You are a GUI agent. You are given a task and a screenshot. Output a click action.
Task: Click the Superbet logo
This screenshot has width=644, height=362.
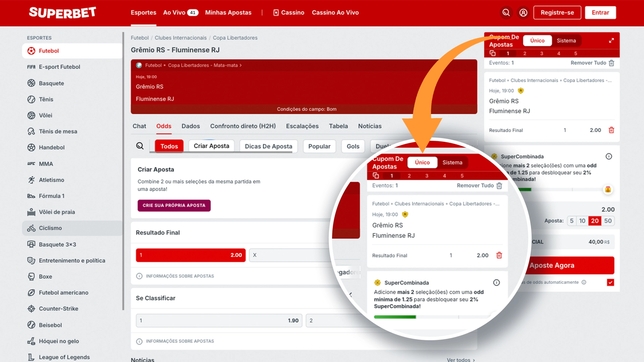62,12
